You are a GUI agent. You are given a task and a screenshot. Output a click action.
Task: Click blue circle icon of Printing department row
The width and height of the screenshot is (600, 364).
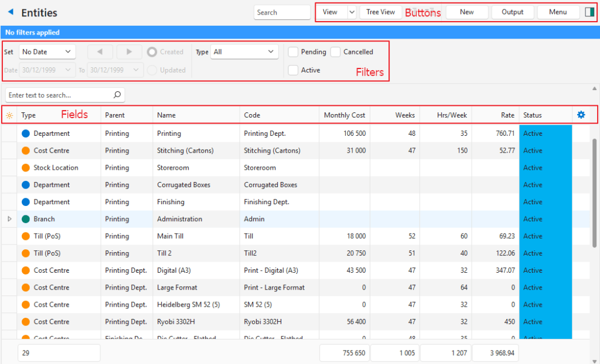[26, 133]
